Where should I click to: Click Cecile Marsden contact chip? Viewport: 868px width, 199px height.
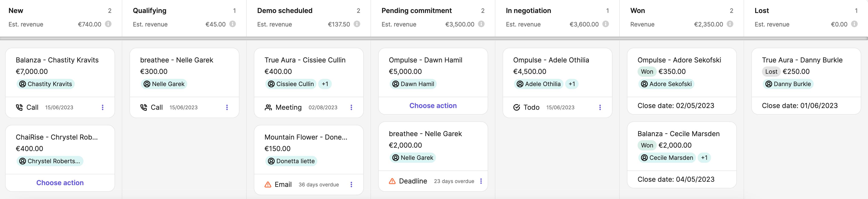point(667,158)
